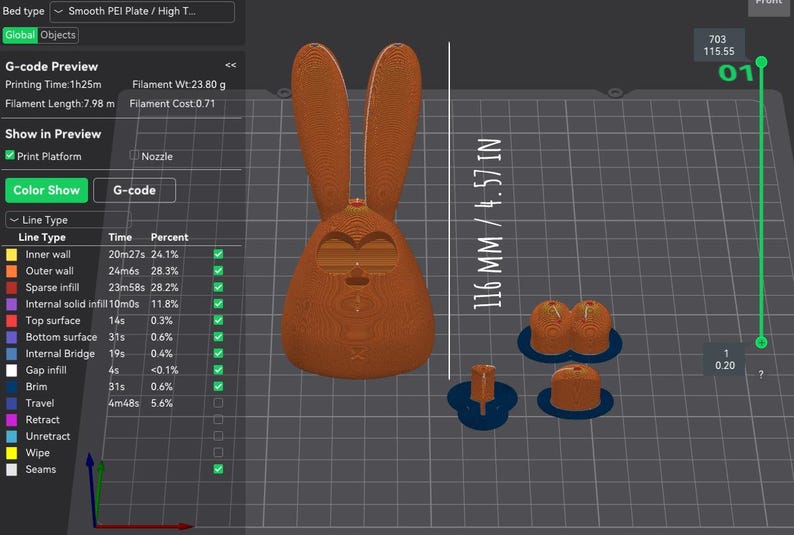
Task: Click the Inner wall yellow swatch
Action: pos(11,255)
